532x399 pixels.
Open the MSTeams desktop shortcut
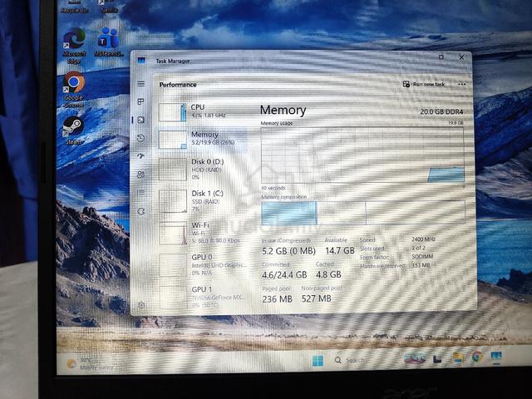(x=108, y=42)
